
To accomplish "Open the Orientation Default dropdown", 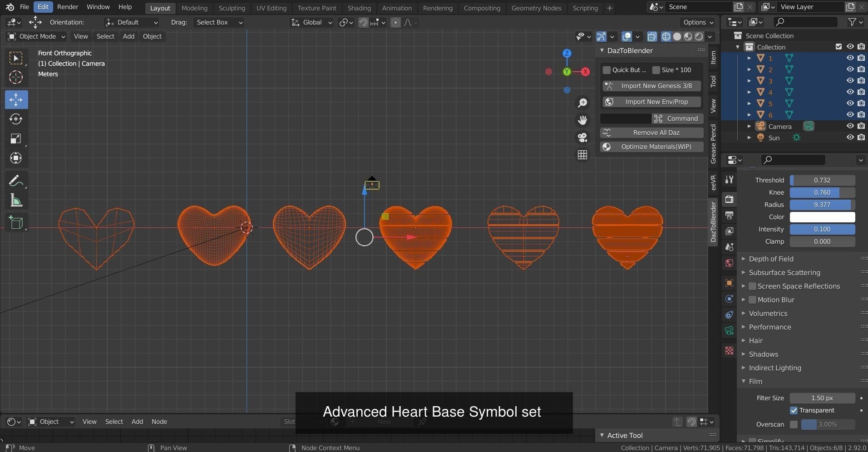I will click(x=132, y=22).
